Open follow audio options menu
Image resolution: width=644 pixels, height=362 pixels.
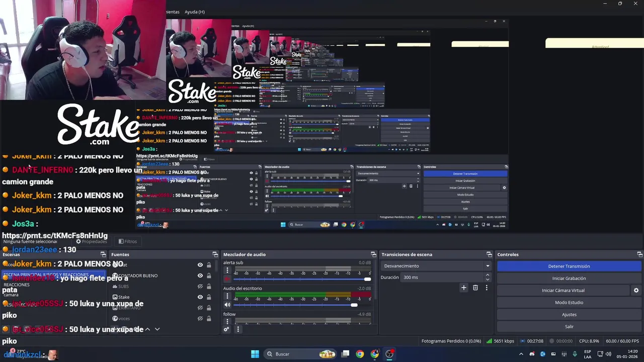pyautogui.click(x=227, y=322)
